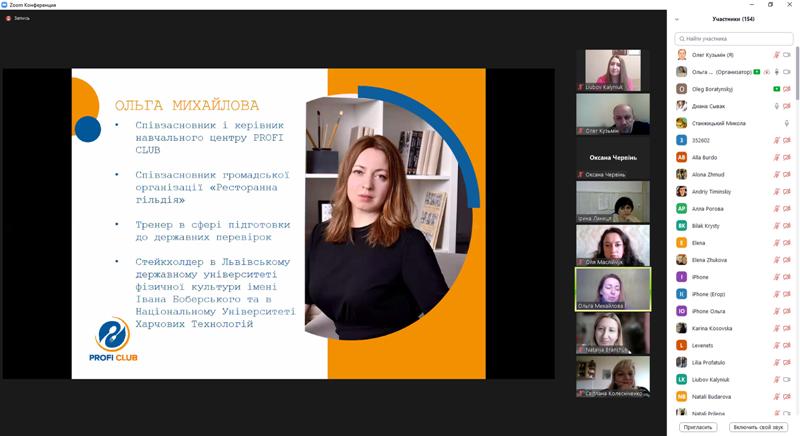This screenshot has width=800, height=436.
Task: Click disabled camera icon for Алла Рогова
Action: click(x=787, y=209)
